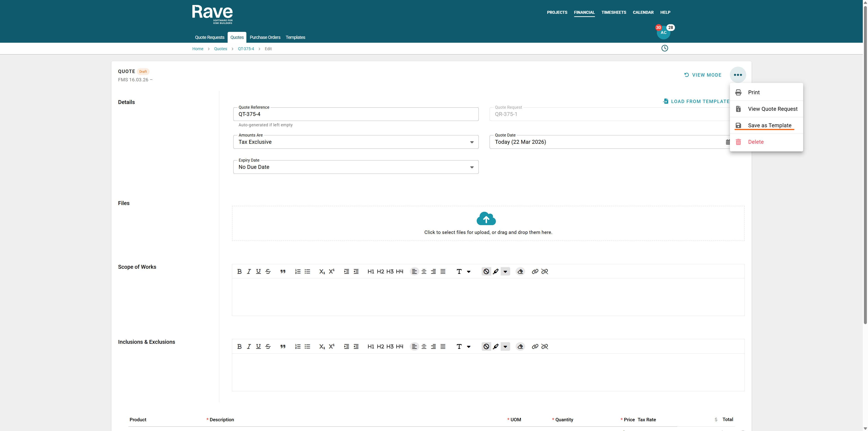Open highlight color picker in Scope of Works

pyautogui.click(x=505, y=272)
